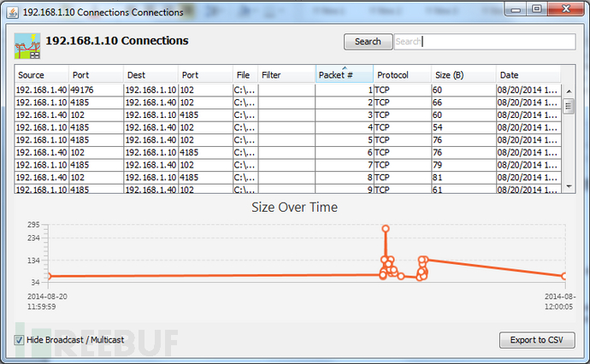Click the table scrollbar down arrow

click(x=569, y=186)
